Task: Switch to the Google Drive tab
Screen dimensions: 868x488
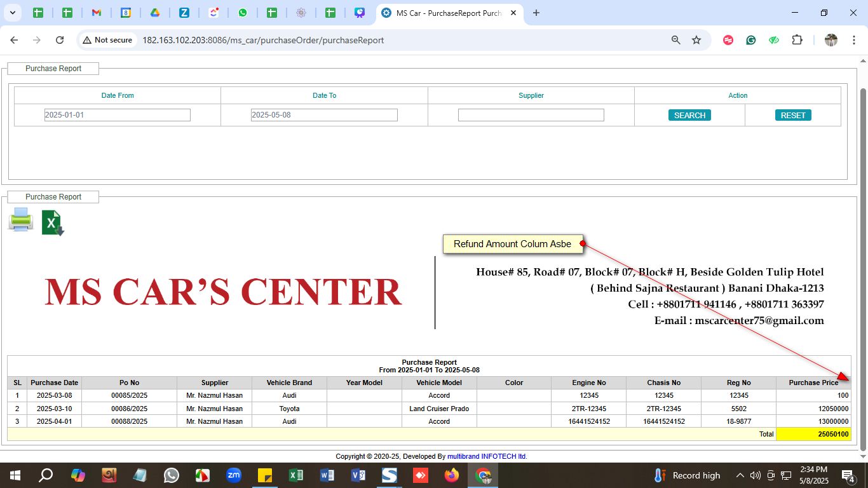Action: pyautogui.click(x=154, y=13)
